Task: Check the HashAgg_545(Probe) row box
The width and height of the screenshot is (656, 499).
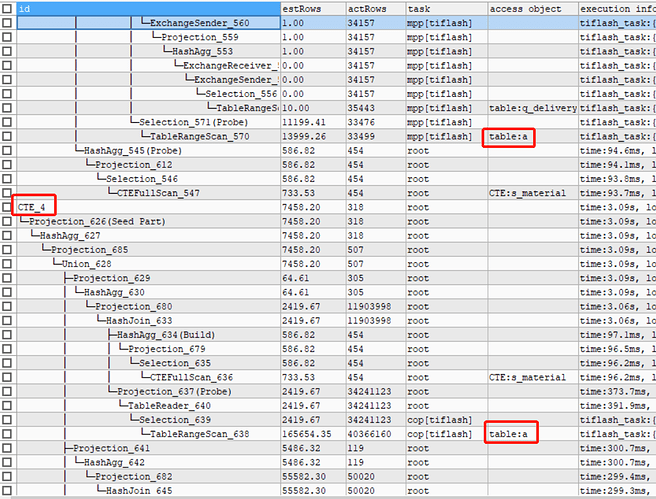Action: click(x=7, y=151)
